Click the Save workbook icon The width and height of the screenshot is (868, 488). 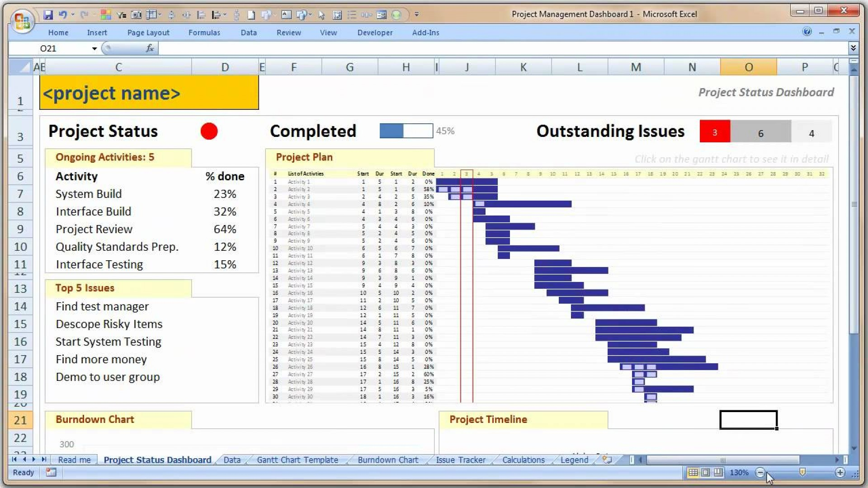click(x=47, y=14)
